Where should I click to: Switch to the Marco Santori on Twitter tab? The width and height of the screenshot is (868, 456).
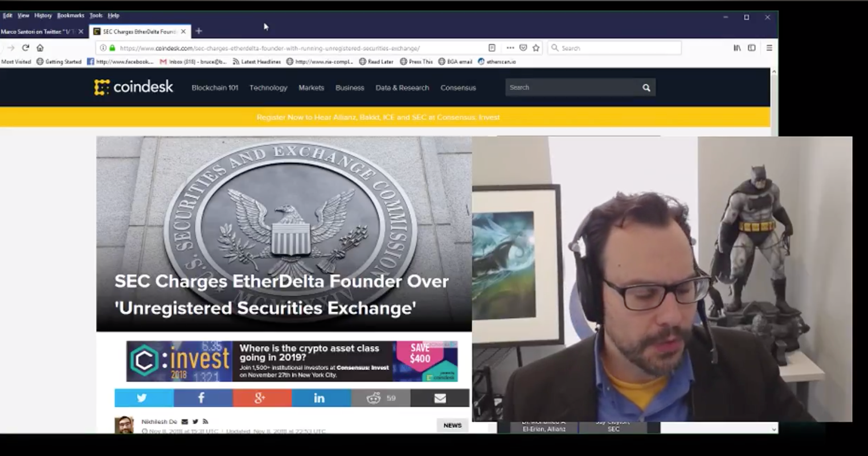[x=38, y=31]
